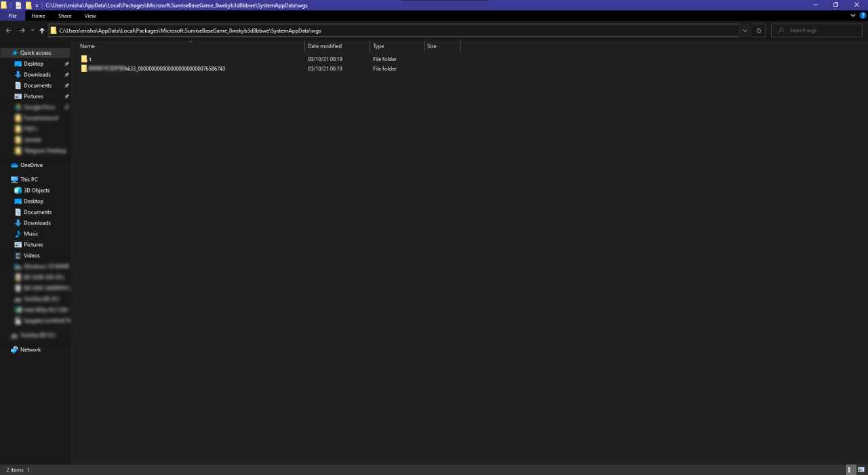
Task: Click New Folder icon in title bar
Action: click(x=28, y=5)
